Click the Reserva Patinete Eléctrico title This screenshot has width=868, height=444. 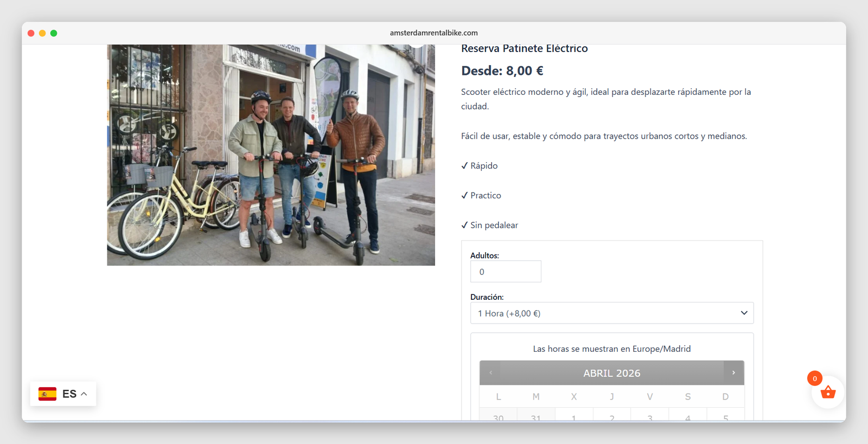click(x=524, y=49)
